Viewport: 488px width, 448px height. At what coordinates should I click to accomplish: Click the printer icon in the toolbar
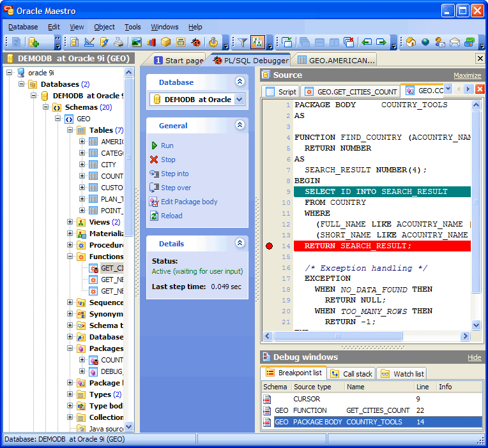tap(119, 42)
